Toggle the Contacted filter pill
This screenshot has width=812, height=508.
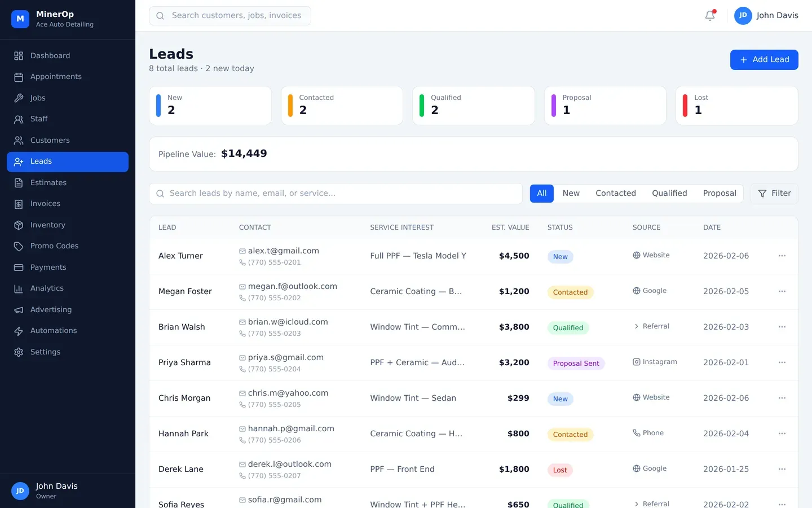[616, 193]
